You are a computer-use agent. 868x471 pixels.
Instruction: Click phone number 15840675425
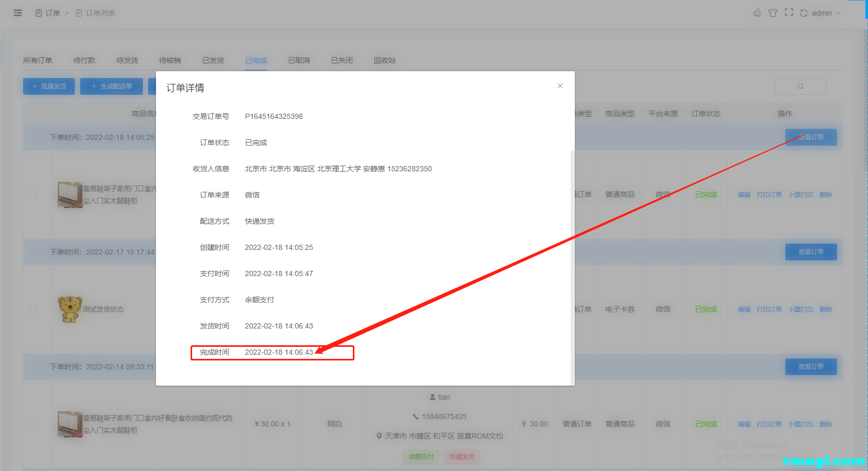point(444,417)
